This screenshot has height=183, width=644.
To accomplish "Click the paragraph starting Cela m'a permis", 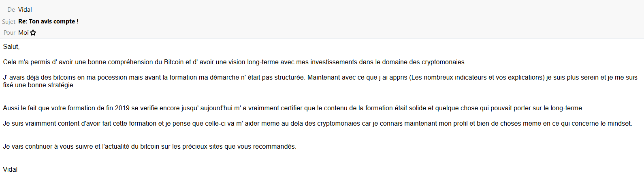I will [235, 62].
